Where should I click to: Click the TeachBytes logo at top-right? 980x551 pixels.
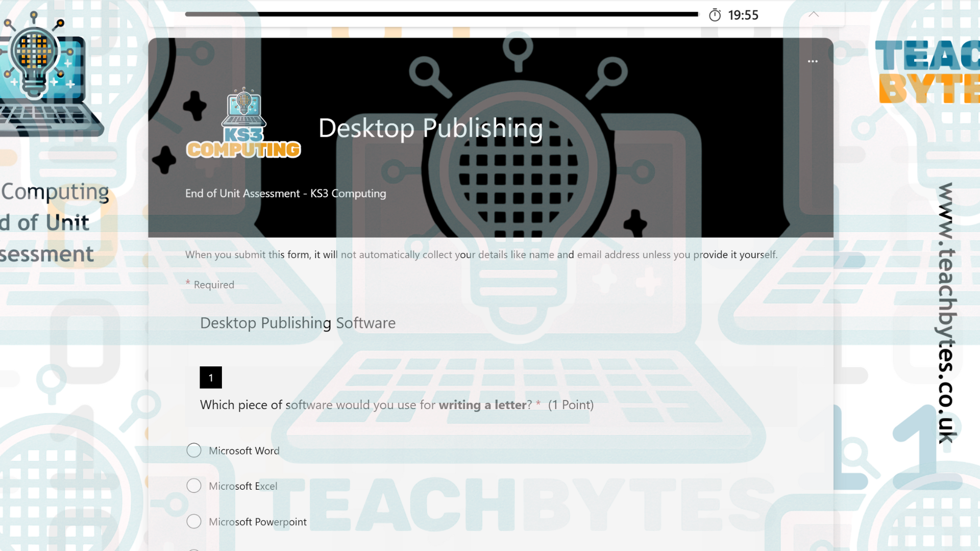pyautogui.click(x=928, y=71)
